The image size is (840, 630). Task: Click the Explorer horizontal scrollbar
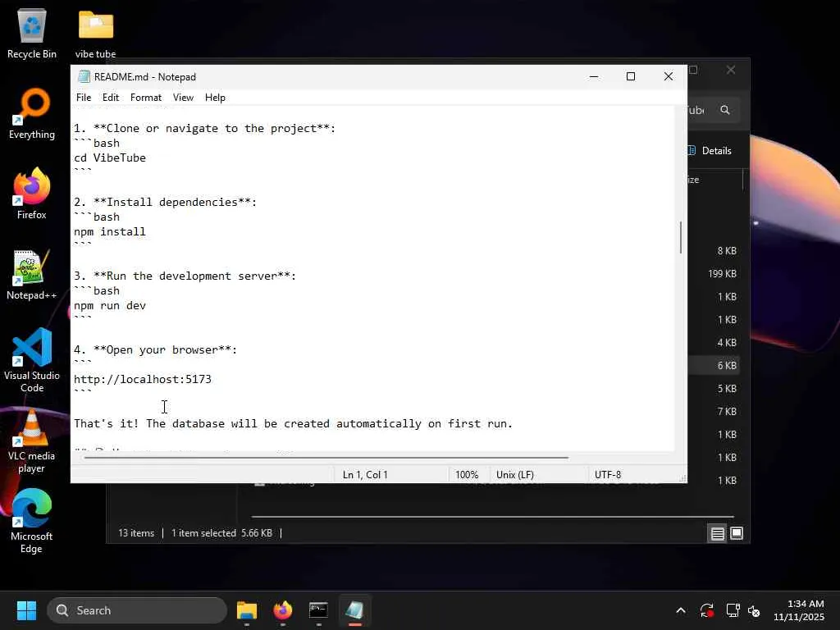click(492, 517)
